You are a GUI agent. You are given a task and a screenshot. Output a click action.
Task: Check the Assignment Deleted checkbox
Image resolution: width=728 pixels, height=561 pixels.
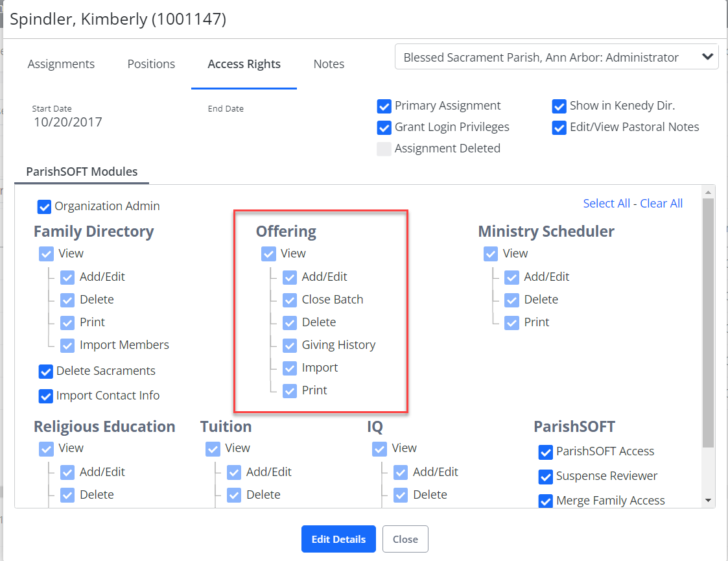(x=384, y=149)
